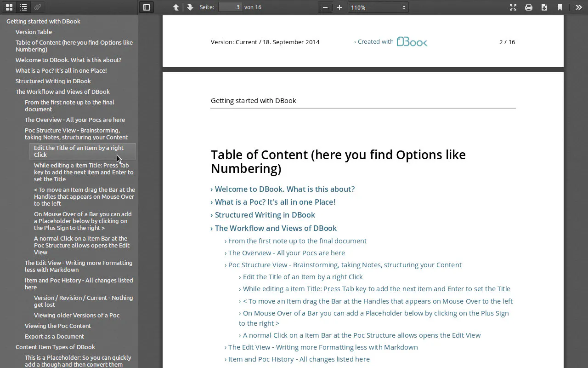This screenshot has width=588, height=368.
Task: Follow 'What is a Poc?' page link
Action: (x=273, y=202)
